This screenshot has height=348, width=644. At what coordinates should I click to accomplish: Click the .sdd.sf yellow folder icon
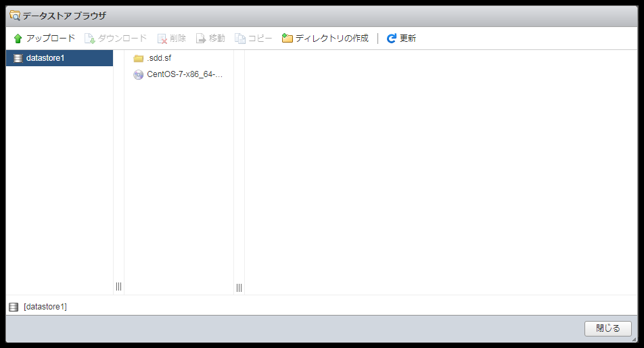pyautogui.click(x=139, y=58)
